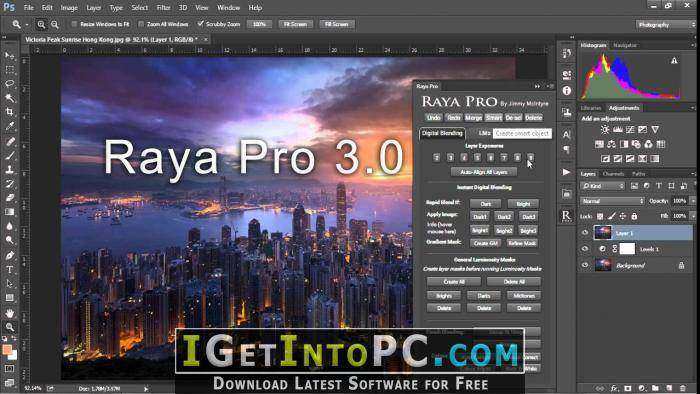The height and width of the screenshot is (394, 700).
Task: Select the Layer 1 thumbnail
Action: [x=603, y=233]
